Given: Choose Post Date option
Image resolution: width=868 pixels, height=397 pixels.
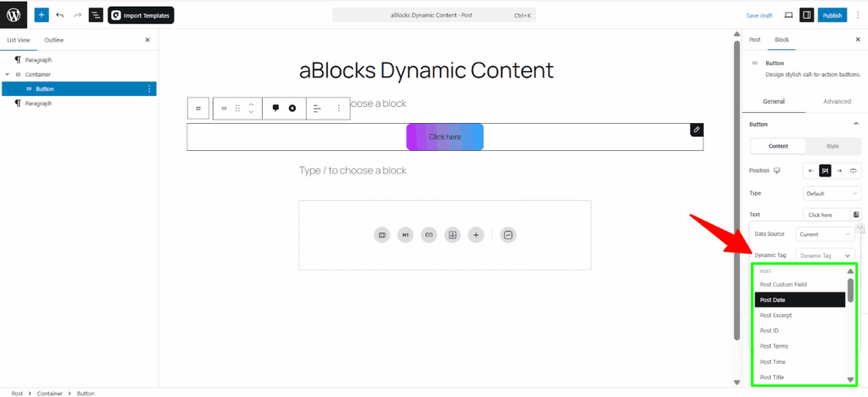Looking at the screenshot, I should coord(800,299).
